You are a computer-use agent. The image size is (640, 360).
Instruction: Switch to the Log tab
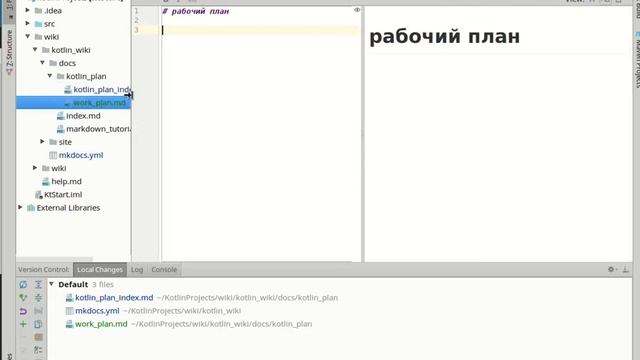coord(137,269)
